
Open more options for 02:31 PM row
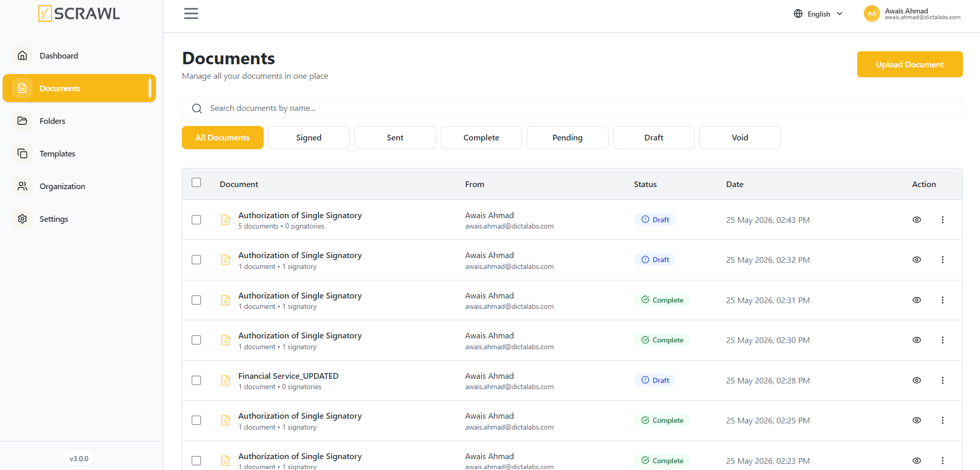(x=943, y=300)
